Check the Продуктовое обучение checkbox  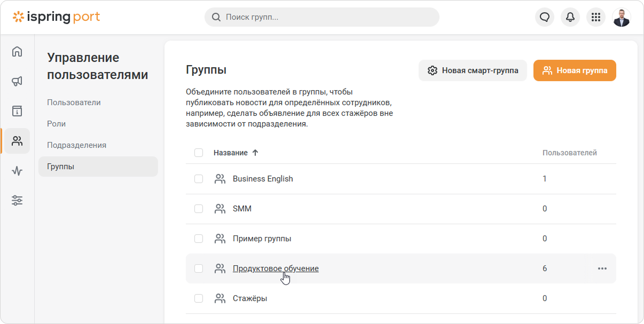point(199,268)
